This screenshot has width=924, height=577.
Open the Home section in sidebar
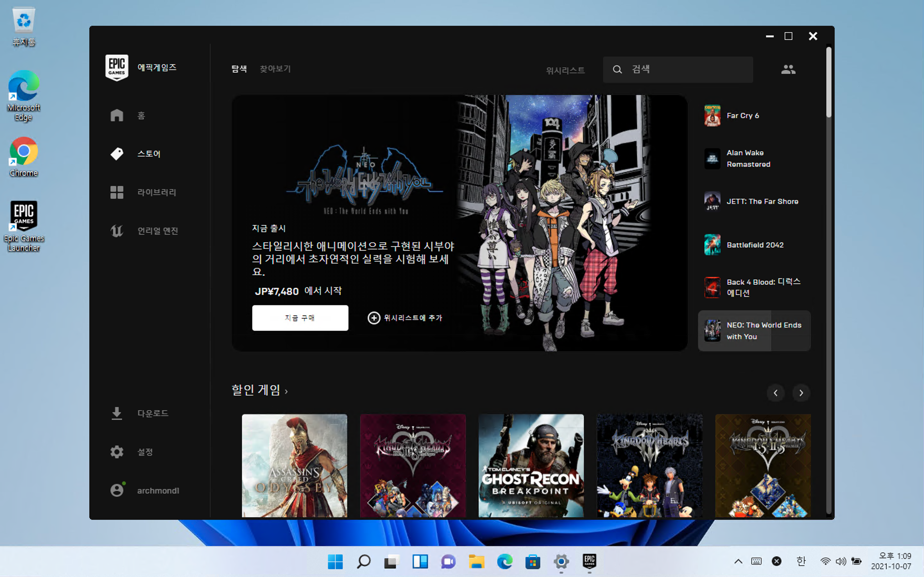[x=141, y=115]
